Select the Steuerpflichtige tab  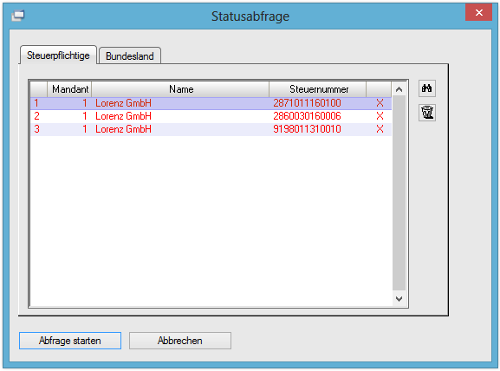coord(58,55)
